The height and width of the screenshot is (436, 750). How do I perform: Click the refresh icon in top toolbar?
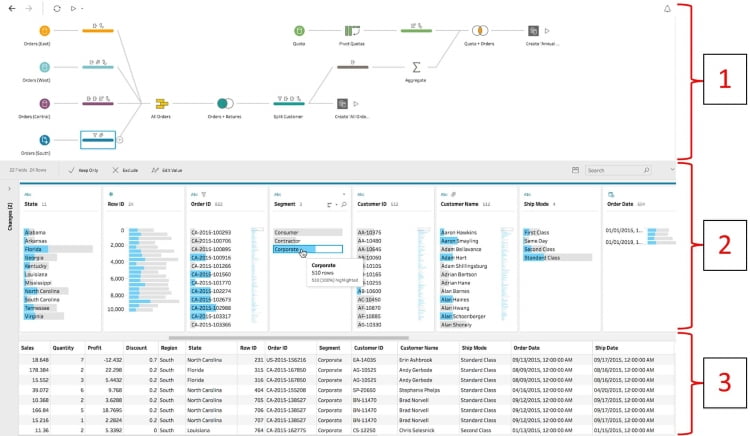(57, 8)
